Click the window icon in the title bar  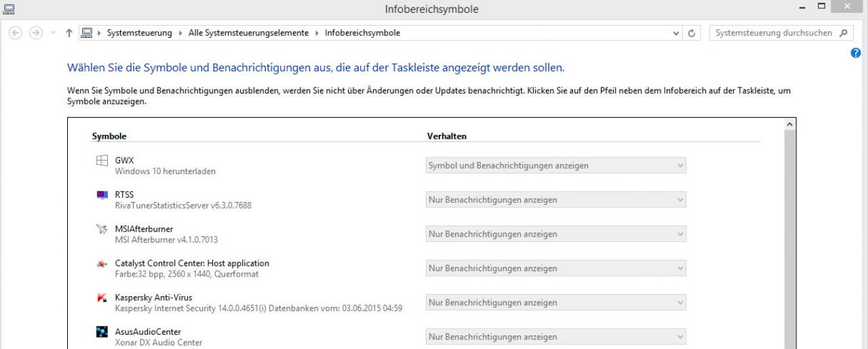[9, 9]
